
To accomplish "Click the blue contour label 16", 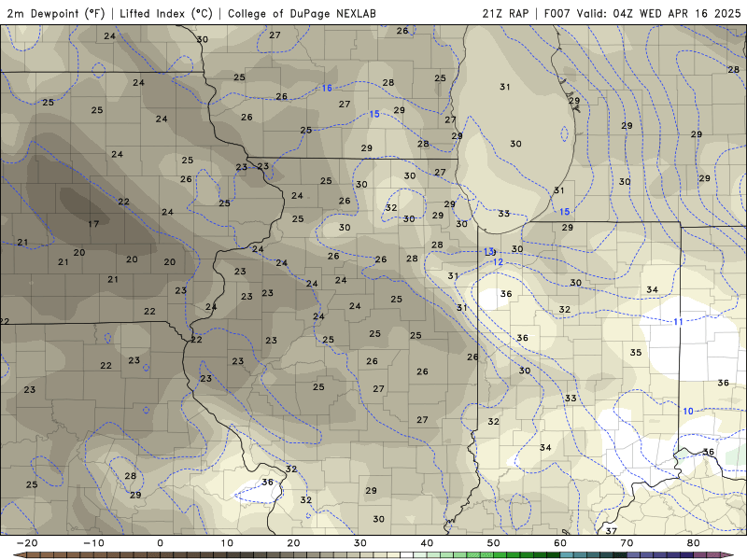I will tap(327, 88).
